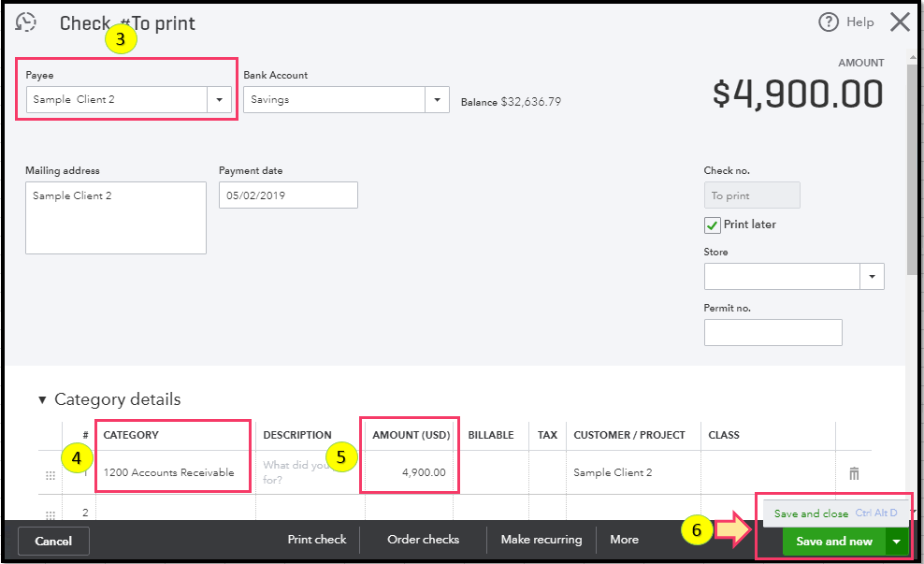Viewport: 924px width, 564px height.
Task: Grab the drag handle for line 1
Action: click(x=51, y=475)
